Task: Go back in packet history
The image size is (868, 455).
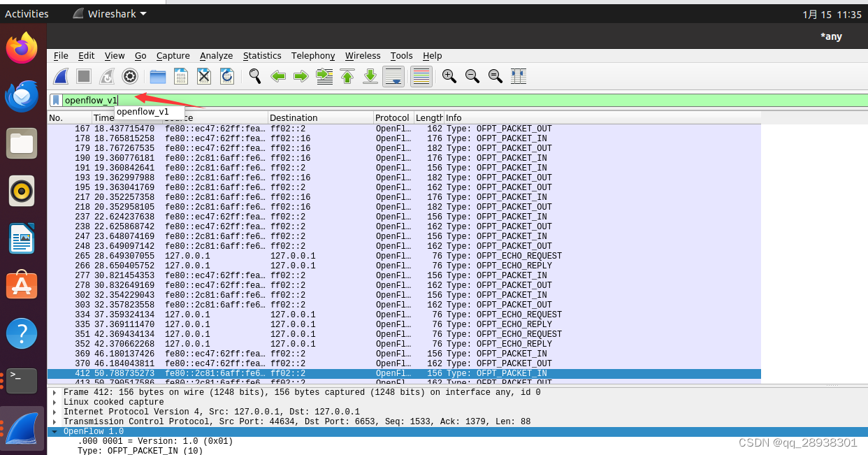Action: coord(278,76)
